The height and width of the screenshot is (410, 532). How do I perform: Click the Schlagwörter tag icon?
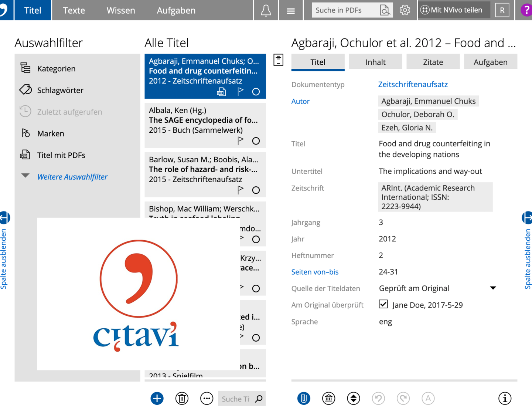coord(25,90)
